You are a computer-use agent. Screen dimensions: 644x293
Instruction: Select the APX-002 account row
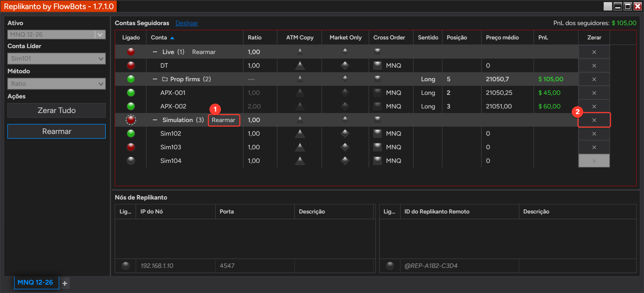pyautogui.click(x=362, y=106)
